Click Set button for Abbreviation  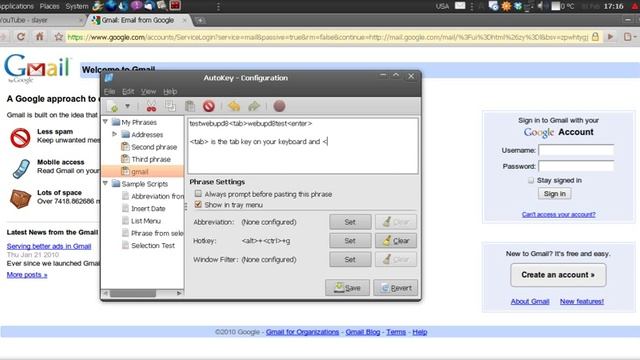[350, 222]
